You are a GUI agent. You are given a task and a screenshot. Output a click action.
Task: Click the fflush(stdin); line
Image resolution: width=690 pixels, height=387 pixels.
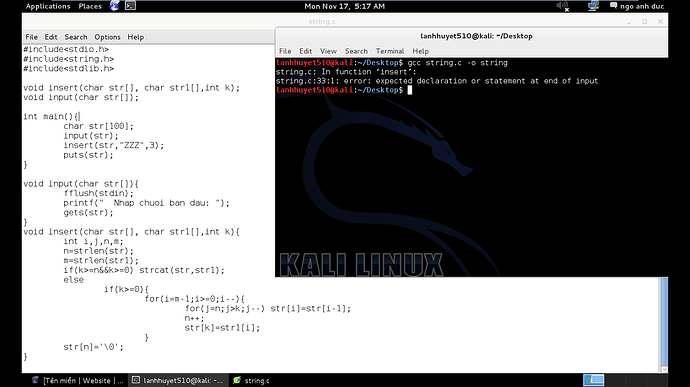click(99, 193)
